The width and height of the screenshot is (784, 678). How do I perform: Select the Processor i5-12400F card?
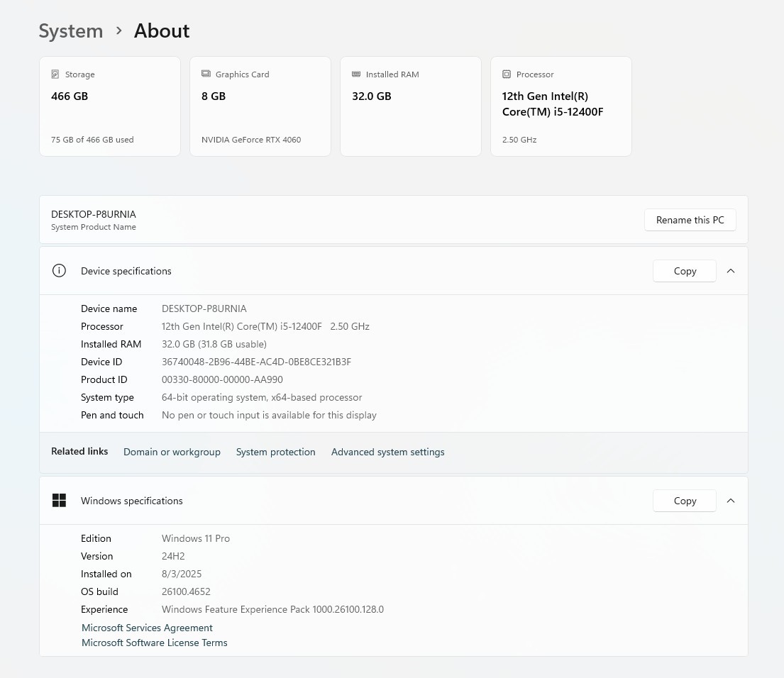pyautogui.click(x=561, y=106)
